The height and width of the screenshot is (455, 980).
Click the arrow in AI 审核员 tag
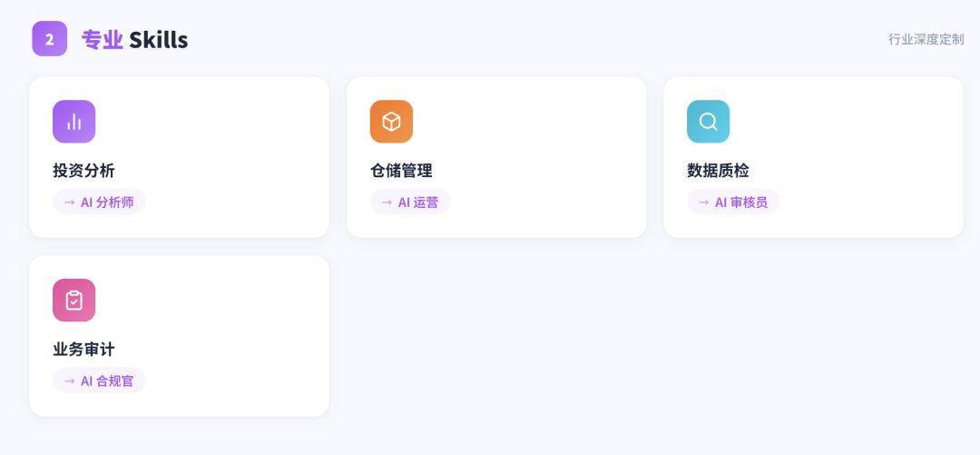[x=703, y=203]
